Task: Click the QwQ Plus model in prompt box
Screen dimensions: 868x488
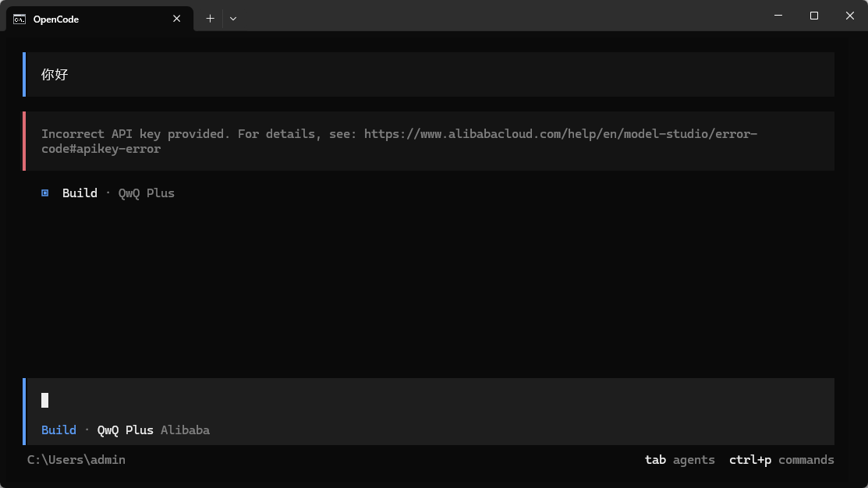Action: [125, 430]
